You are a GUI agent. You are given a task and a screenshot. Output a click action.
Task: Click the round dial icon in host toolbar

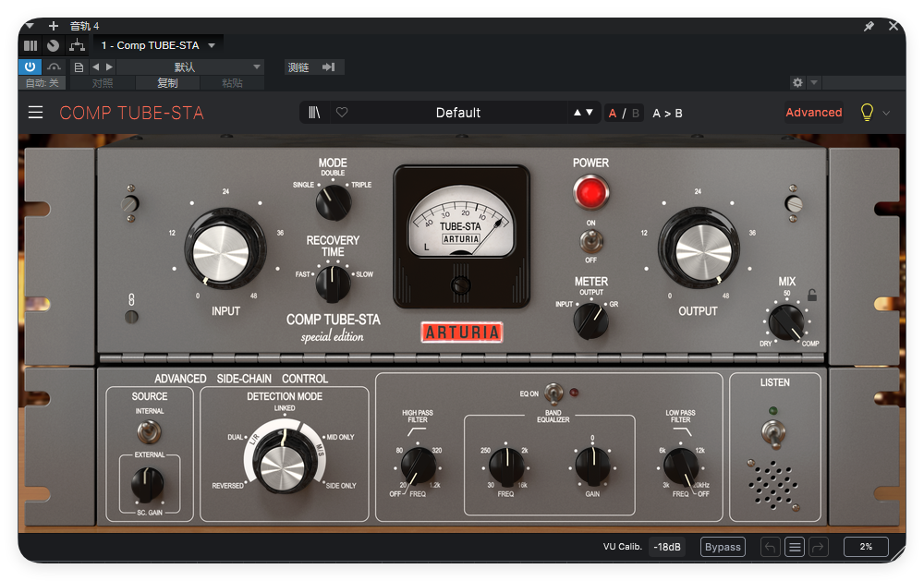(53, 45)
